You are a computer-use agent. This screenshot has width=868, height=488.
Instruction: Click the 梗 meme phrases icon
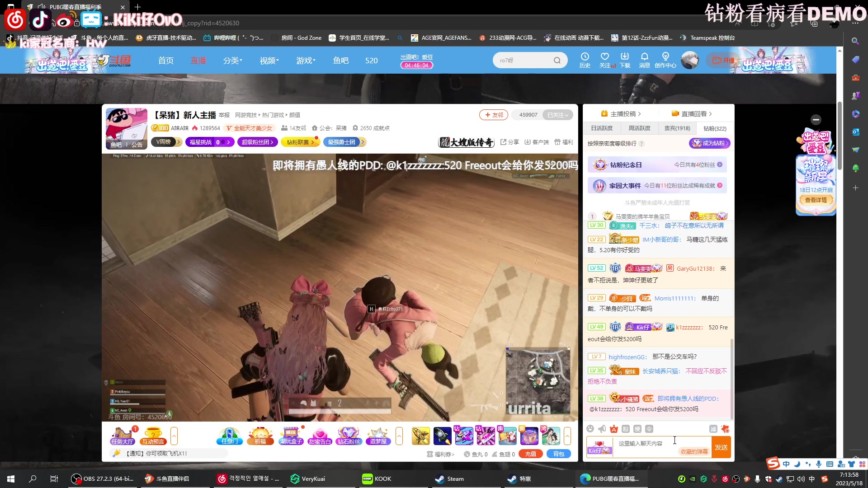click(x=637, y=429)
